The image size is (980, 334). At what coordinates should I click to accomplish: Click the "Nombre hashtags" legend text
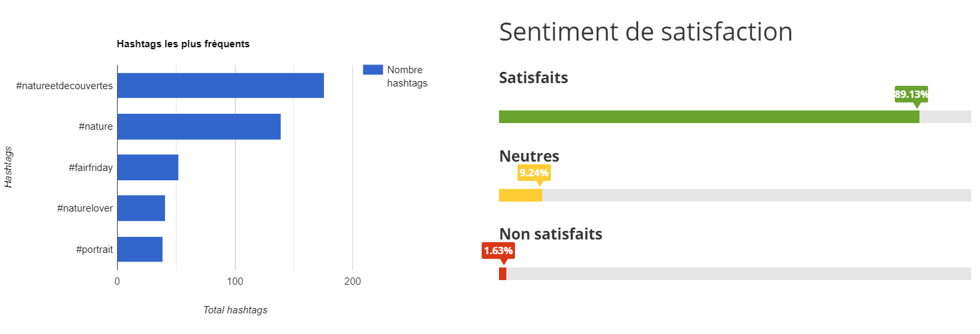coord(407,77)
